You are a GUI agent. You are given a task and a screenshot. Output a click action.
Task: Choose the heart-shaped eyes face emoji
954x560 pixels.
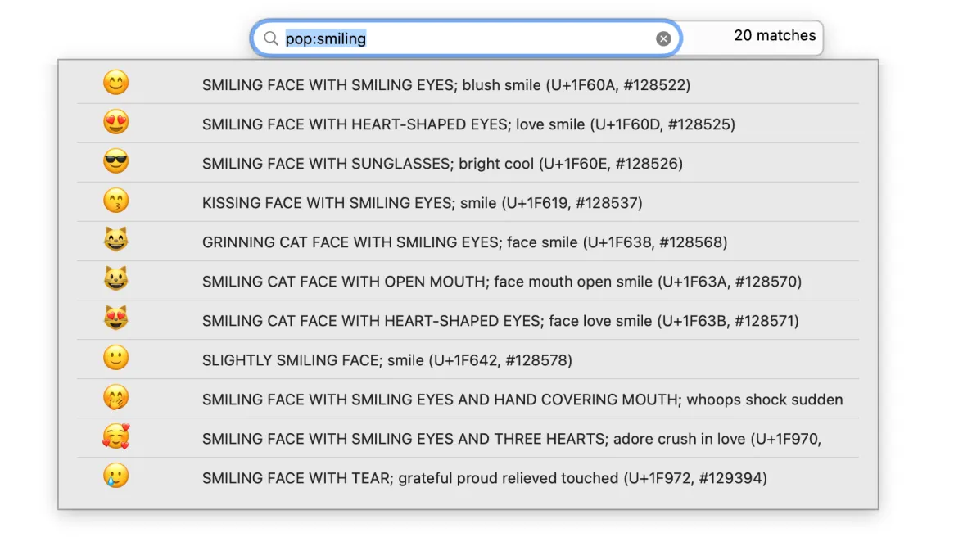(x=116, y=123)
